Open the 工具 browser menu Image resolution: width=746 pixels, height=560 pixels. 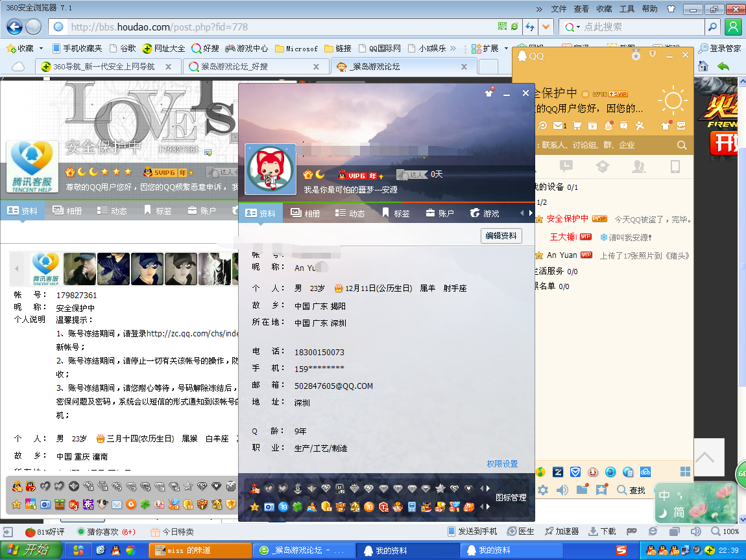627,9
